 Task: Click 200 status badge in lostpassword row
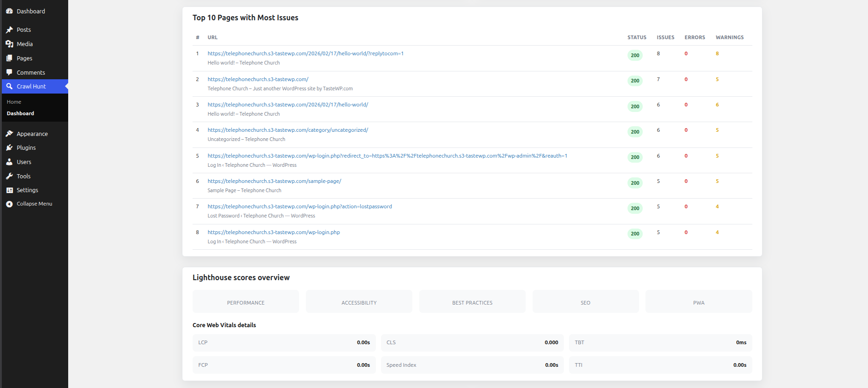pyautogui.click(x=635, y=208)
